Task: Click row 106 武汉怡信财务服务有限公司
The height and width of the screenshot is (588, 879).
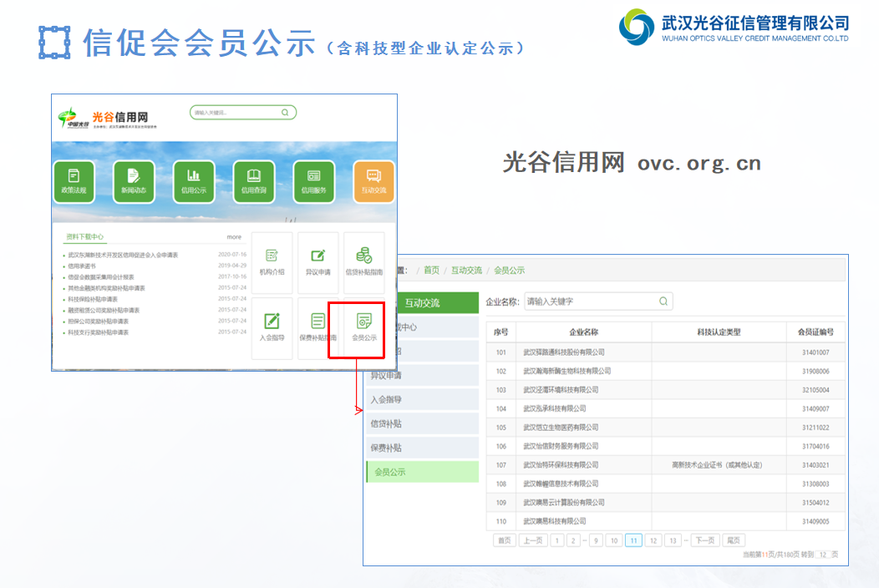Action: [665, 446]
